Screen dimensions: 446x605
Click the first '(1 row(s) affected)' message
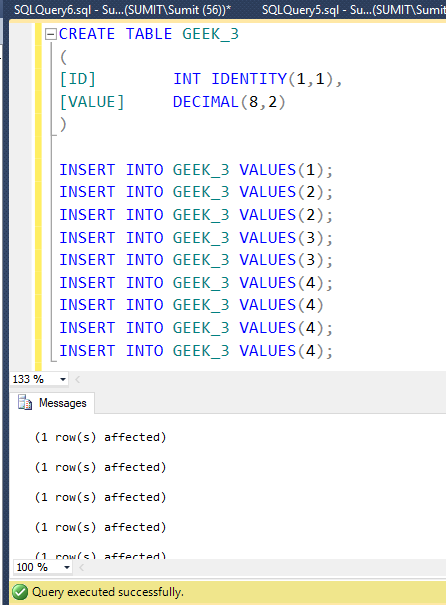(x=100, y=437)
